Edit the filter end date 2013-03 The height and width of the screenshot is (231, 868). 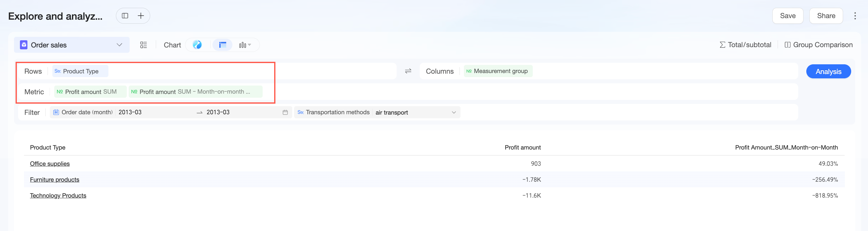pos(218,112)
